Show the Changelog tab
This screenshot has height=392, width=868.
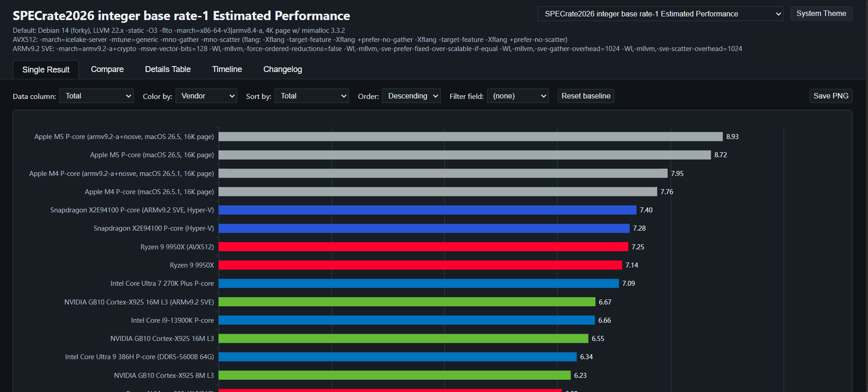coord(282,69)
